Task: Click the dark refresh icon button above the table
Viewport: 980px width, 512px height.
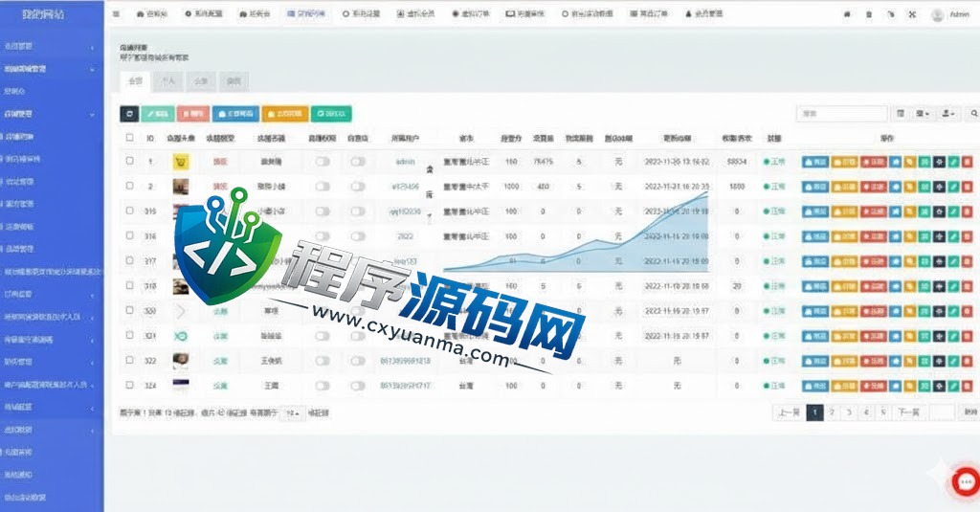Action: [x=129, y=114]
